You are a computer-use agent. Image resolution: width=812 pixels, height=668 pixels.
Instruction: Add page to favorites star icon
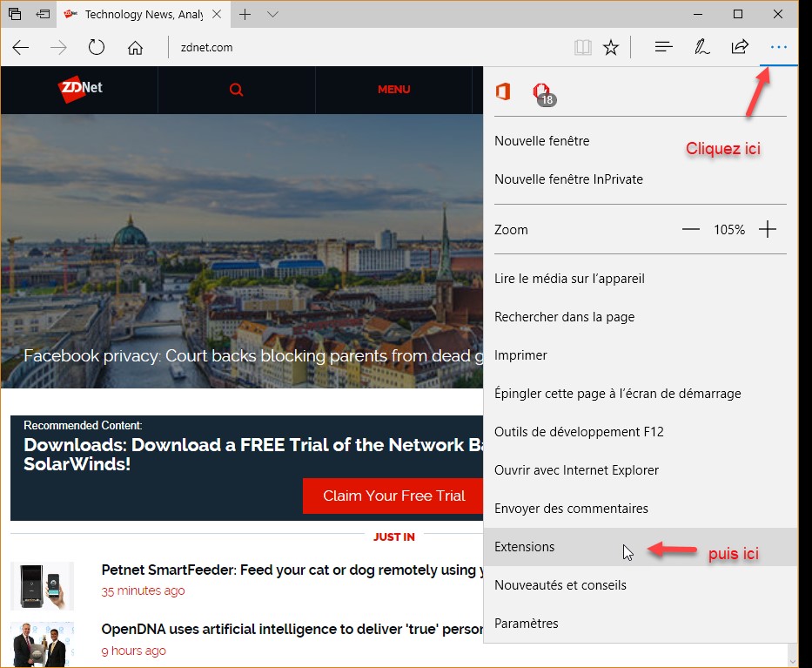coord(611,48)
